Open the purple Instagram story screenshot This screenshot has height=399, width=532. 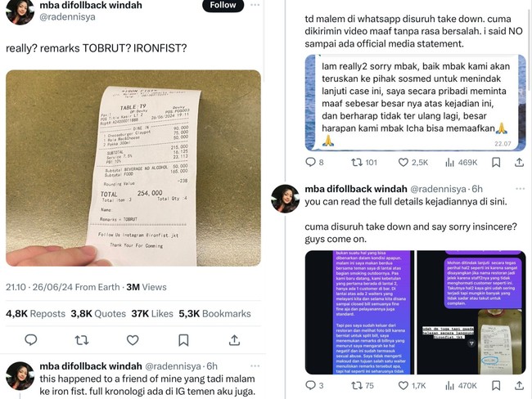click(359, 312)
